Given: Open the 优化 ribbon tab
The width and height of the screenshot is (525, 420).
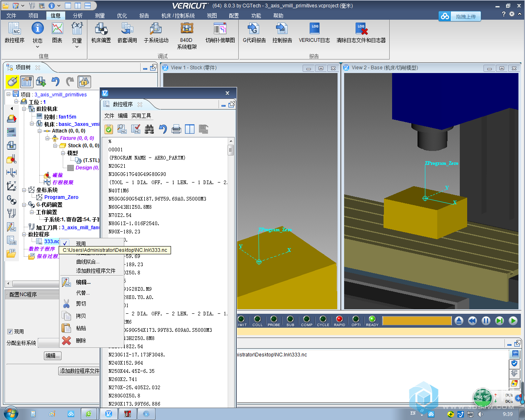Looking at the screenshot, I should 122,16.
